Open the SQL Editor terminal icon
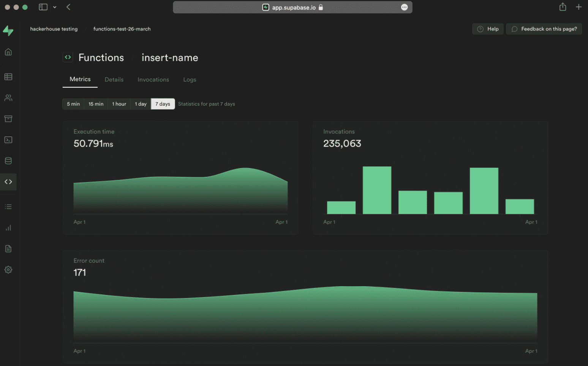 click(8, 140)
